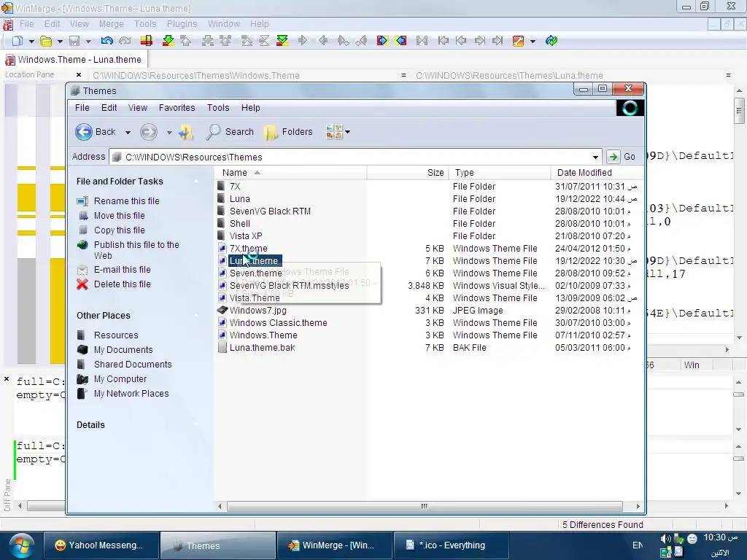Viewport: 747px width, 560px height.
Task: Click the Back button in the Themes window
Action: point(96,132)
